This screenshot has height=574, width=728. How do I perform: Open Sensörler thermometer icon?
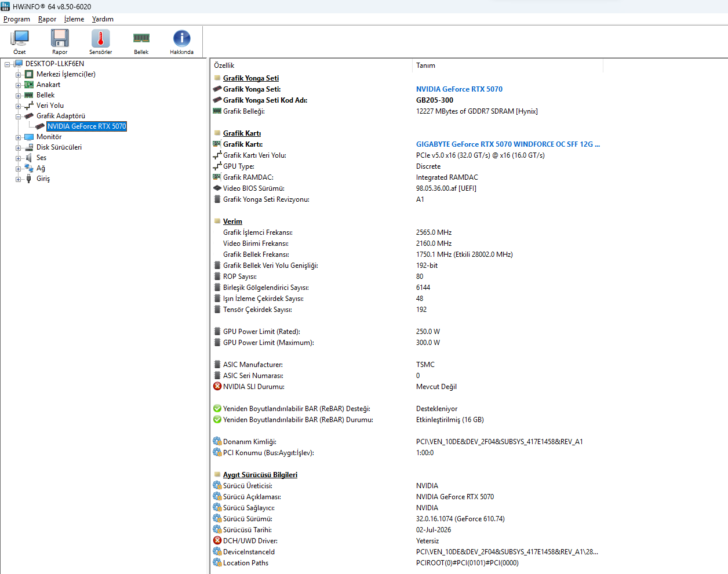(100, 42)
